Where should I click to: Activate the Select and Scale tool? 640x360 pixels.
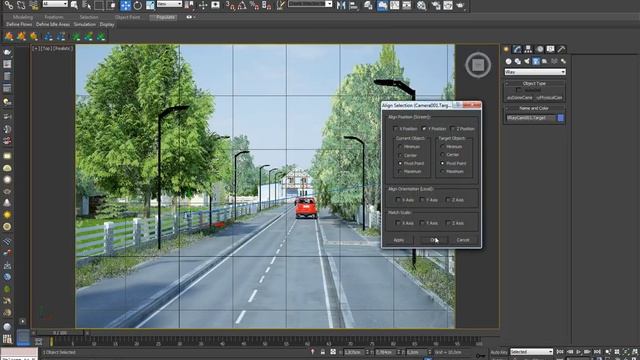click(150, 5)
